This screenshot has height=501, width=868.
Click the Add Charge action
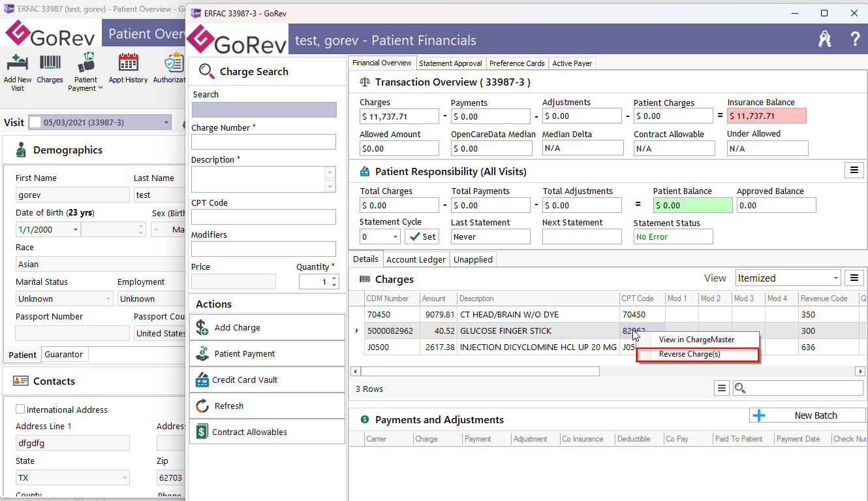coord(268,327)
